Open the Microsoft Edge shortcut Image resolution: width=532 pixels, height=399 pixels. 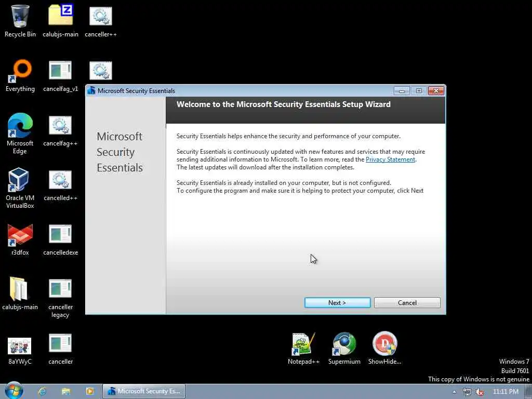(20, 133)
